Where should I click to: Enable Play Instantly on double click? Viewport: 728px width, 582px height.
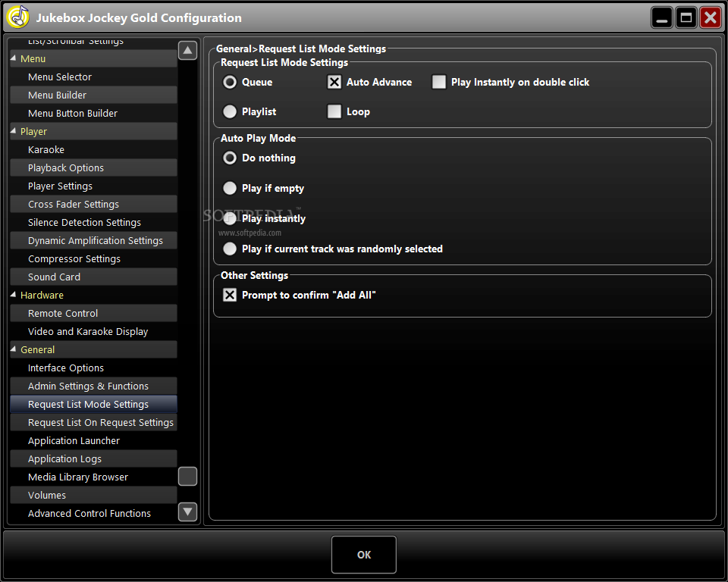(x=439, y=82)
